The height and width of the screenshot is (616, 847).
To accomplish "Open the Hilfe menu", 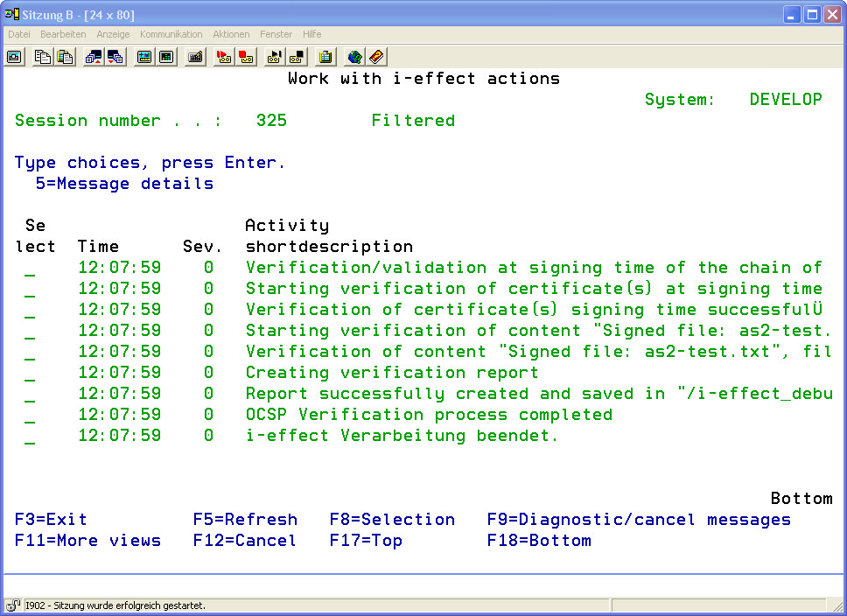I will pos(311,34).
